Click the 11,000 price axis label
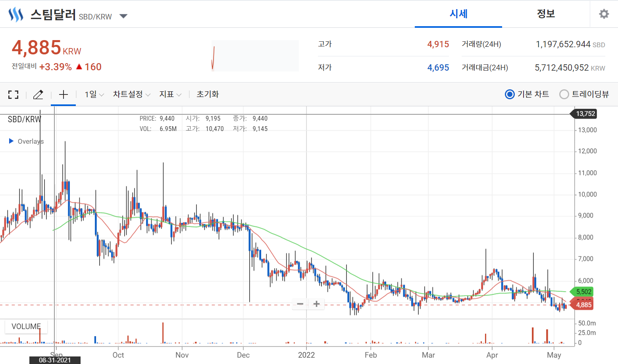Viewport: 618px width, 364px height. [x=587, y=173]
